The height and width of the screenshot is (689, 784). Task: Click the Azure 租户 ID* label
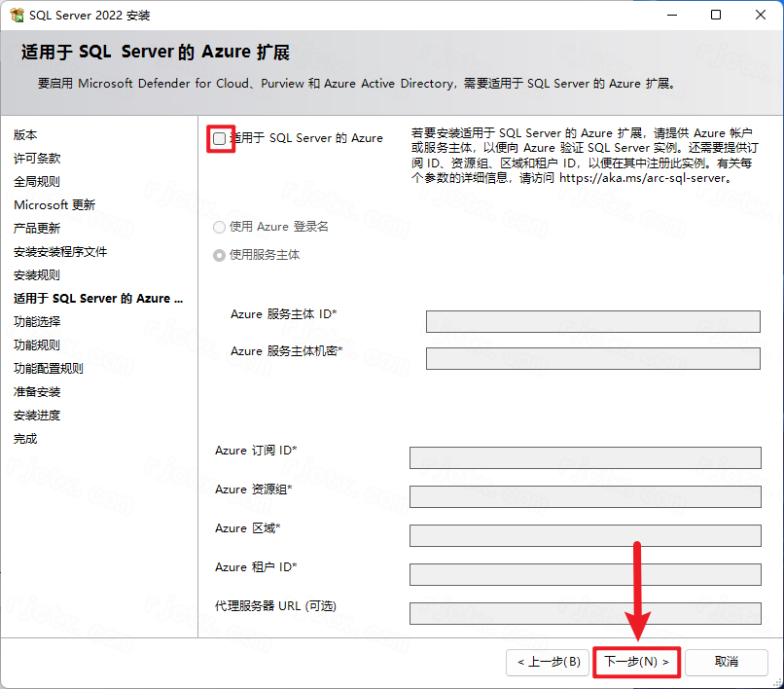point(256,567)
